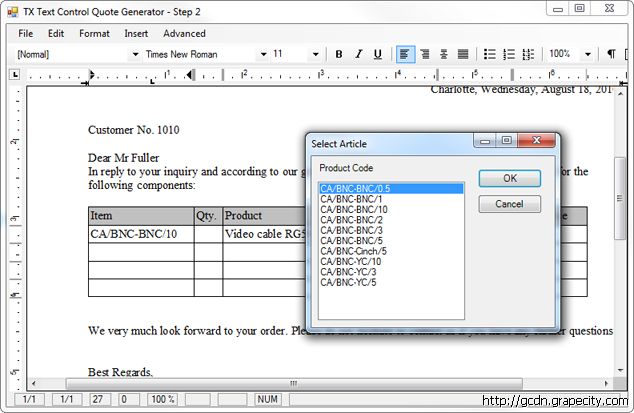634x413 pixels.
Task: Align text left using toolbar icon
Action: click(405, 54)
